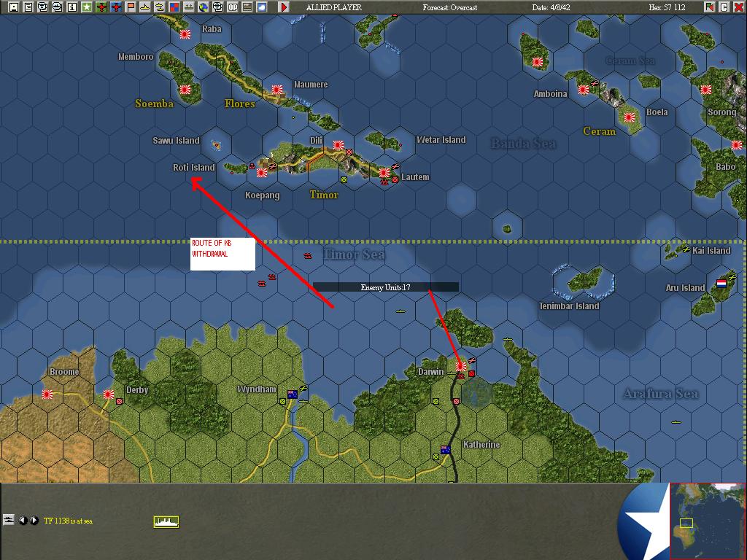Select the Japanese flag near Memboro on Soemba
The image size is (747, 560).
(x=185, y=89)
